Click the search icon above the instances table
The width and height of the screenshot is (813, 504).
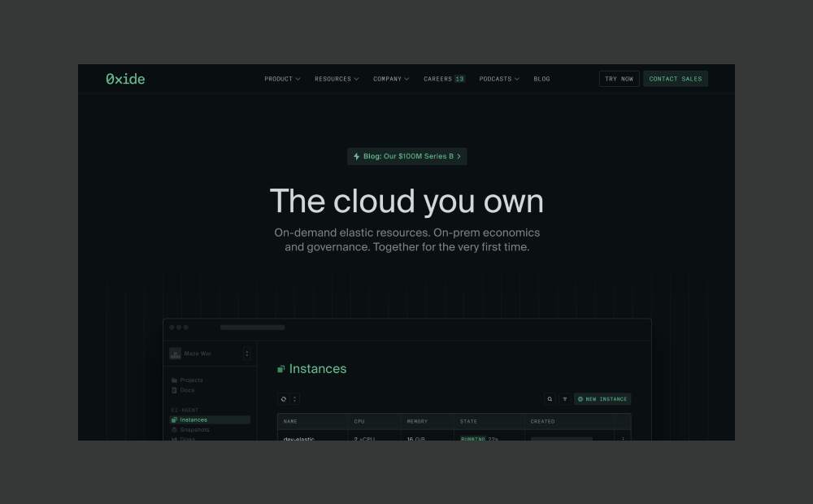click(x=550, y=399)
